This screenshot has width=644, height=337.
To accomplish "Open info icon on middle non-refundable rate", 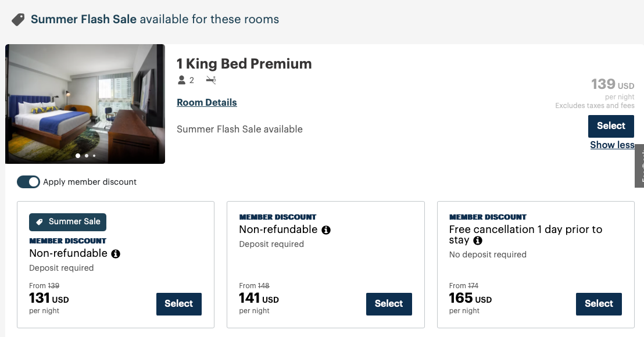I will click(326, 230).
